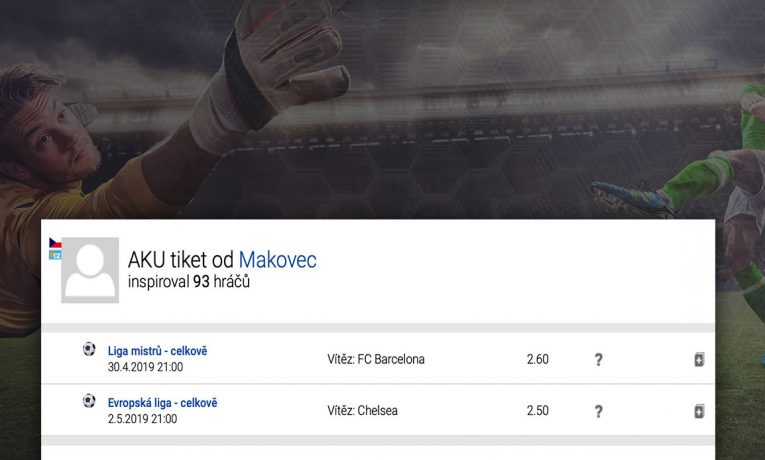Viewport: 765px width, 460px height.
Task: Click the question mark in the Chelsea row
Action: (598, 411)
